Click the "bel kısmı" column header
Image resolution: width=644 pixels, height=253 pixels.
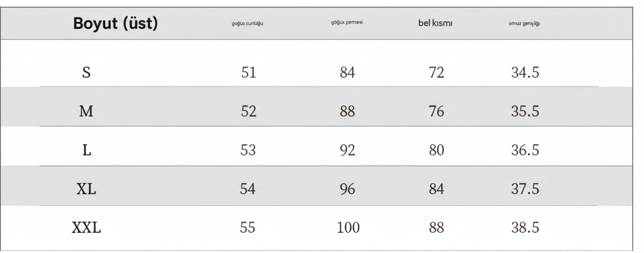click(435, 23)
